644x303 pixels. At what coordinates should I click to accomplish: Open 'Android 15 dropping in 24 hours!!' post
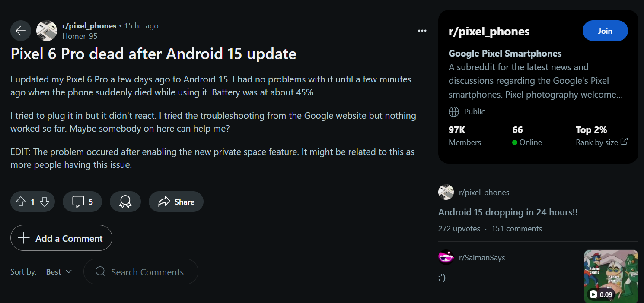coord(508,212)
